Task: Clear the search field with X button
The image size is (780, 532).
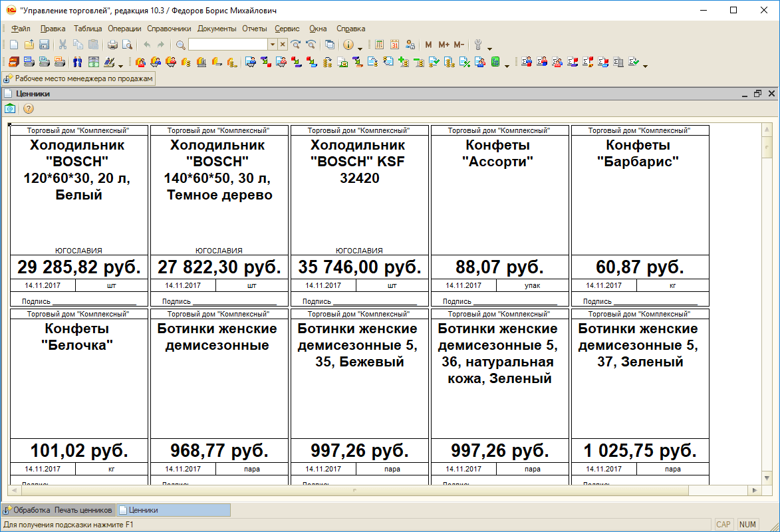Action: pyautogui.click(x=283, y=45)
